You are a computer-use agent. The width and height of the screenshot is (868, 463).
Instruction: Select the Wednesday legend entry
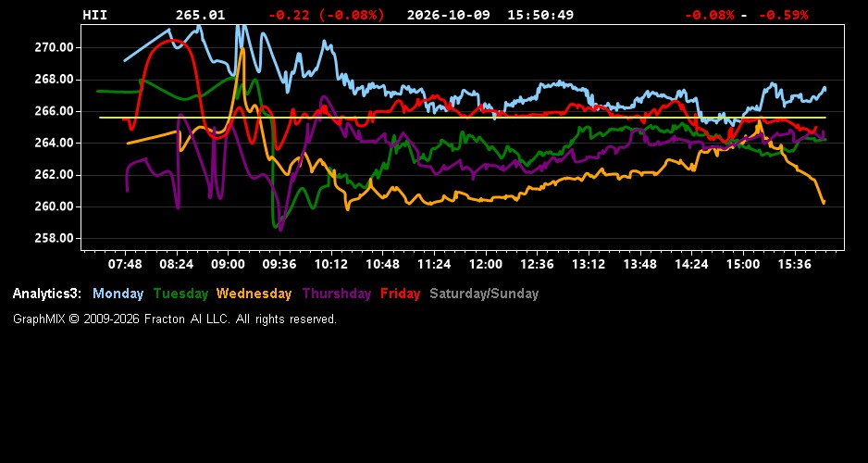[254, 294]
